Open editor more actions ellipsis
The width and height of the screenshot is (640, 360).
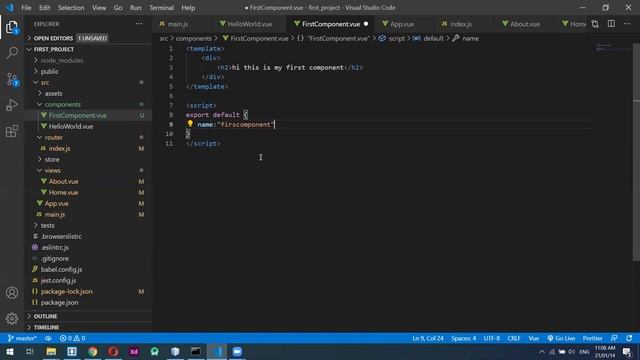pos(627,24)
